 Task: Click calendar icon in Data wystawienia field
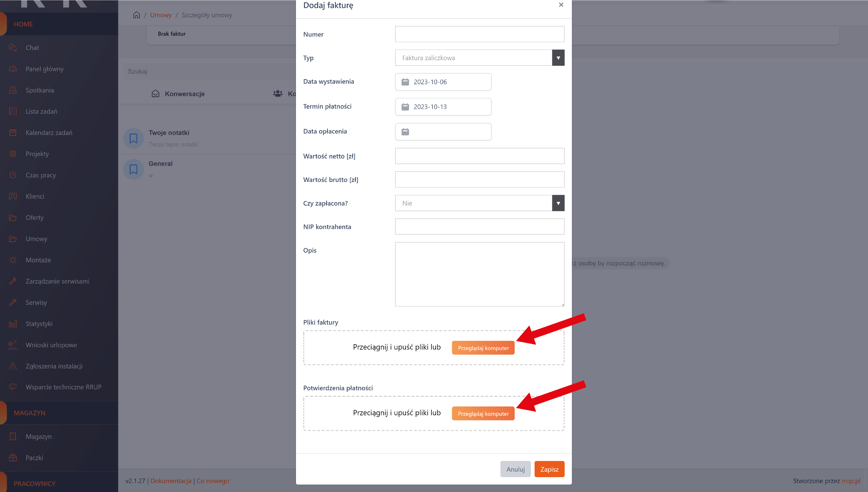click(405, 82)
